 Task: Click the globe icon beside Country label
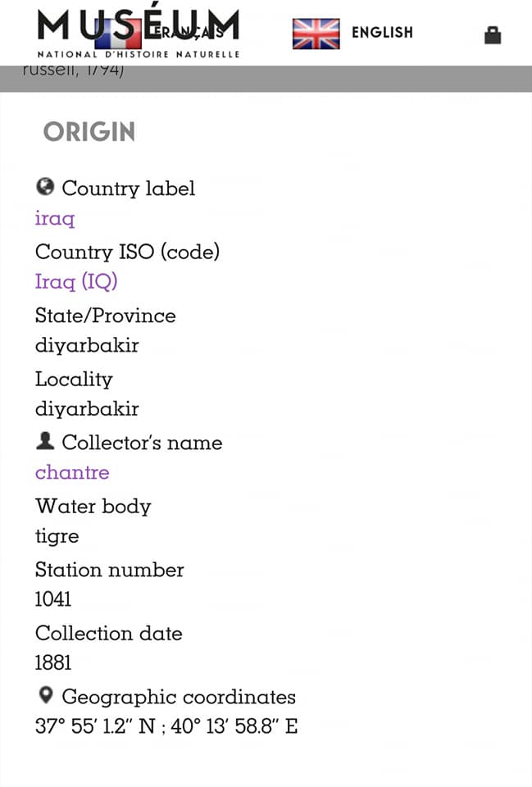pyautogui.click(x=45, y=187)
